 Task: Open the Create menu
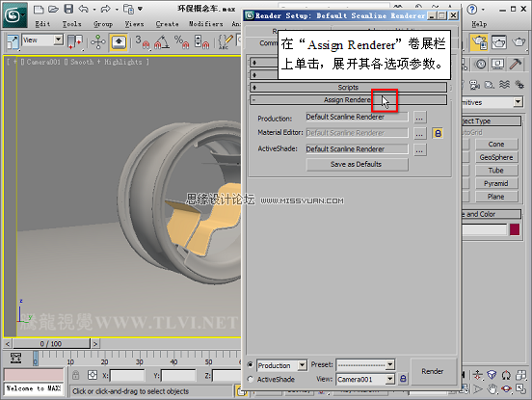point(167,24)
